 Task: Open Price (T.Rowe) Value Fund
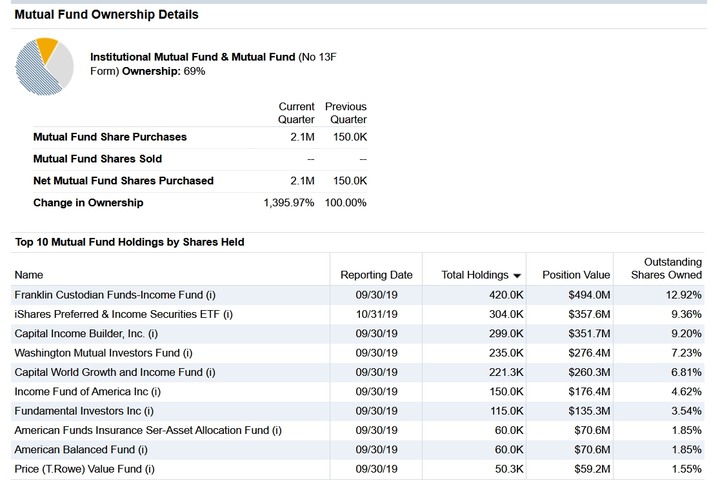84,469
